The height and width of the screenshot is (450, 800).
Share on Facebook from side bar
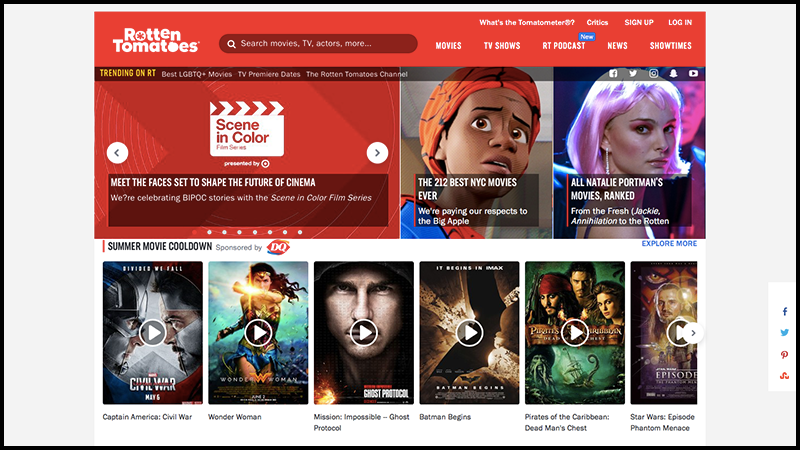785,312
